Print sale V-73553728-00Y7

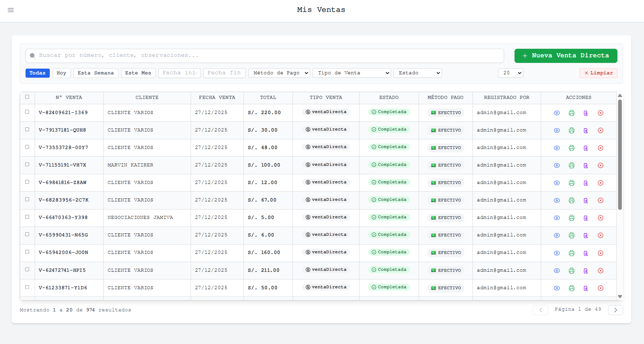[x=572, y=148]
